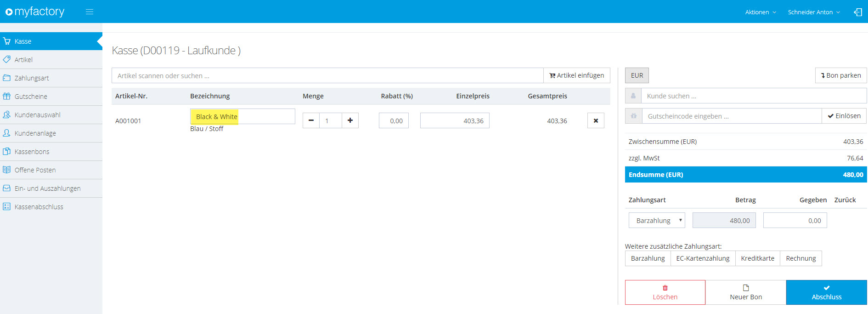Click the Artikel einfügen button

(577, 75)
